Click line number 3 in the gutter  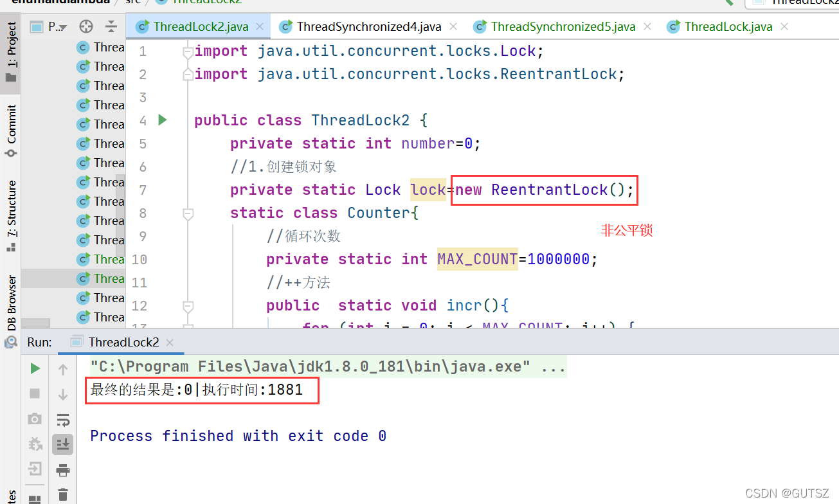coord(143,97)
